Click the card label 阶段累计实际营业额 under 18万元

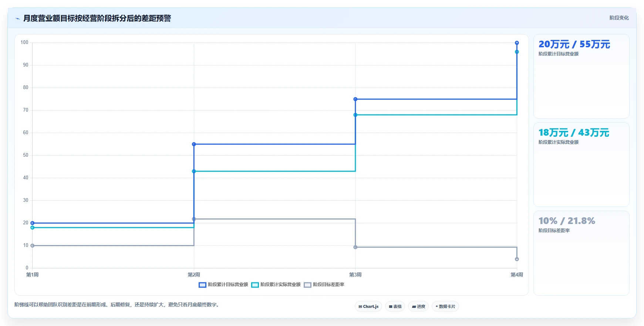click(x=559, y=142)
